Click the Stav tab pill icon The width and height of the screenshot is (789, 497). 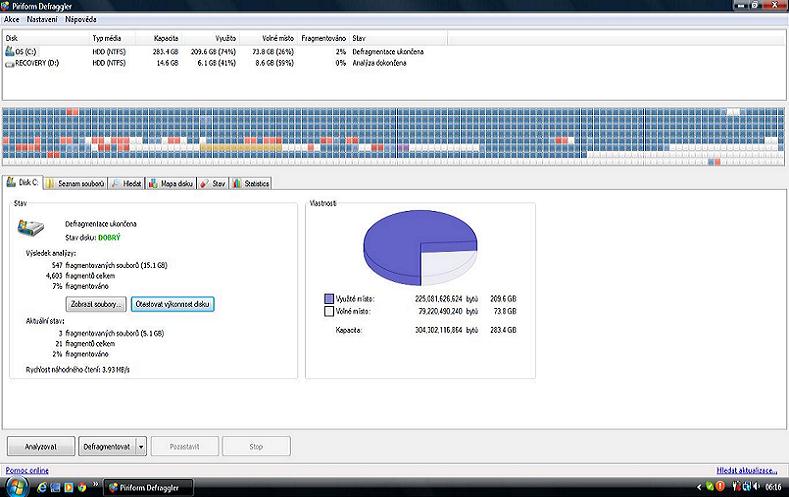tap(204, 184)
